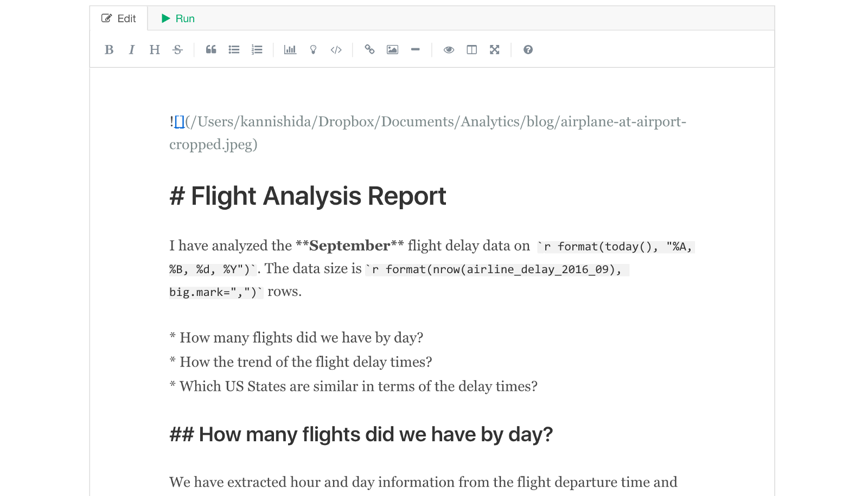Image resolution: width=868 pixels, height=496 pixels.
Task: Apply strikethrough formatting
Action: click(177, 50)
